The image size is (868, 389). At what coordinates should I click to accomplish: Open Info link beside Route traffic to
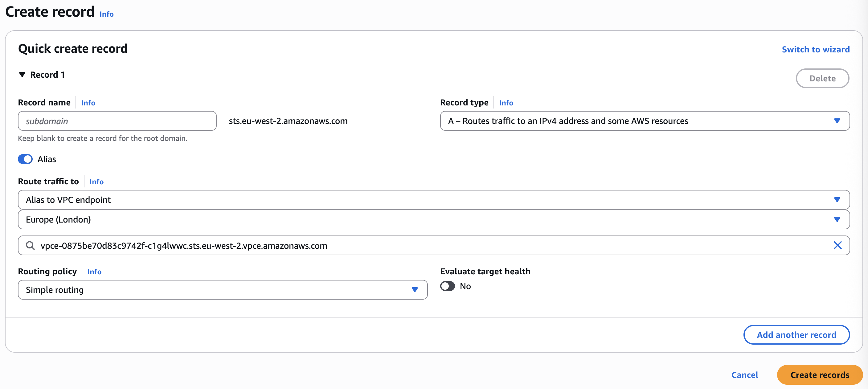point(96,182)
